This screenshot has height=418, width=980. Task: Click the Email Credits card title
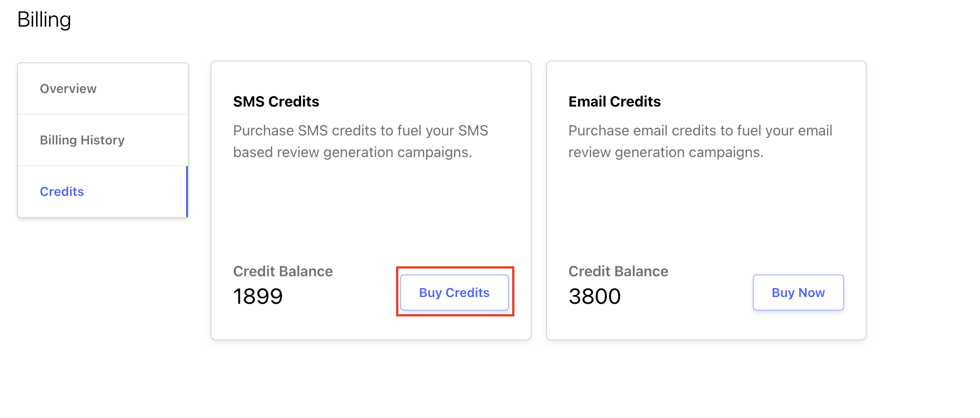point(614,102)
